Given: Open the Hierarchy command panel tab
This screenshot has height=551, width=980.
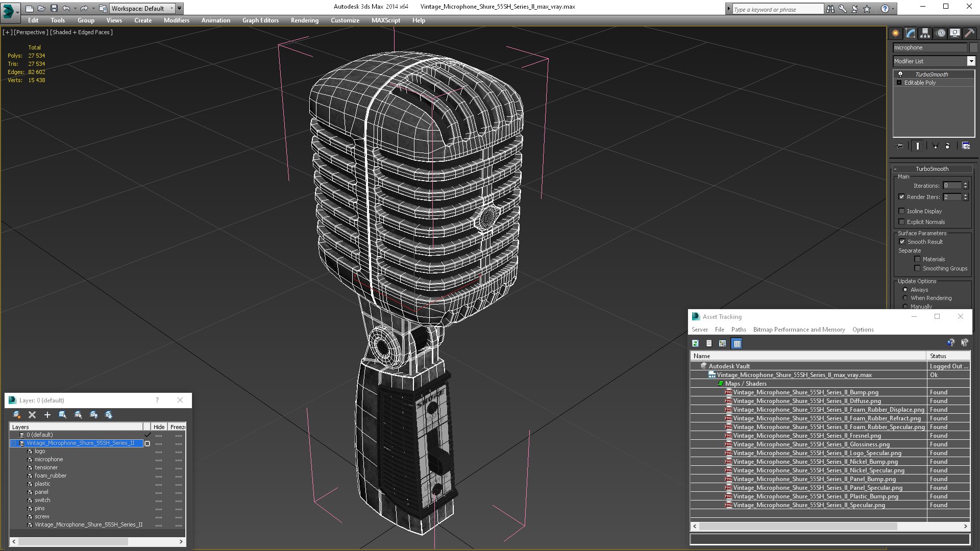Looking at the screenshot, I should coord(925,33).
